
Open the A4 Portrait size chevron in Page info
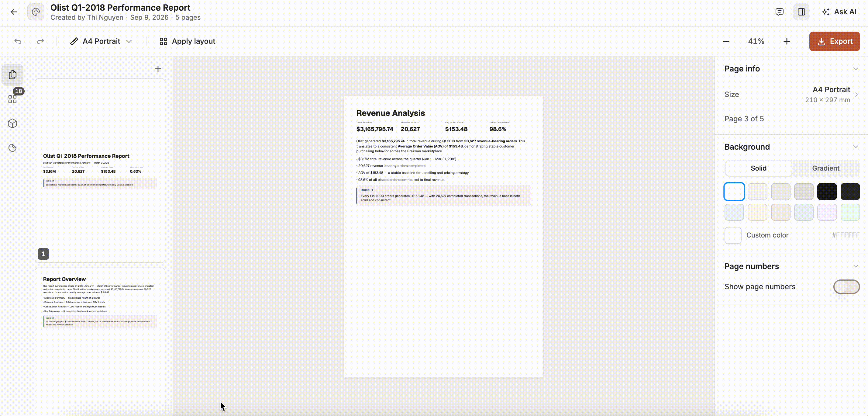tap(856, 94)
